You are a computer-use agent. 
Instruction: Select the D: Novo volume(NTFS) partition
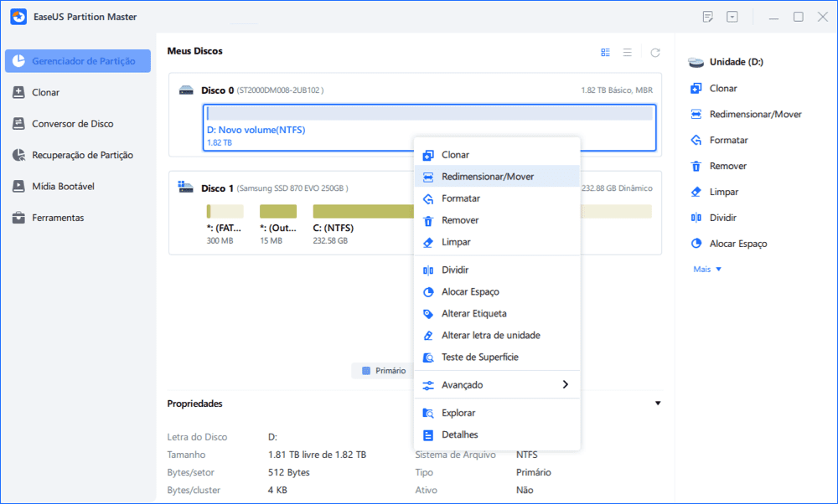point(429,127)
